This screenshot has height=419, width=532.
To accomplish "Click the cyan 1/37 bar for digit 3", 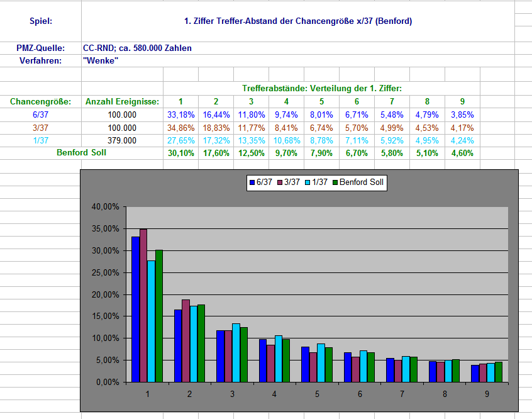I will [x=236, y=353].
